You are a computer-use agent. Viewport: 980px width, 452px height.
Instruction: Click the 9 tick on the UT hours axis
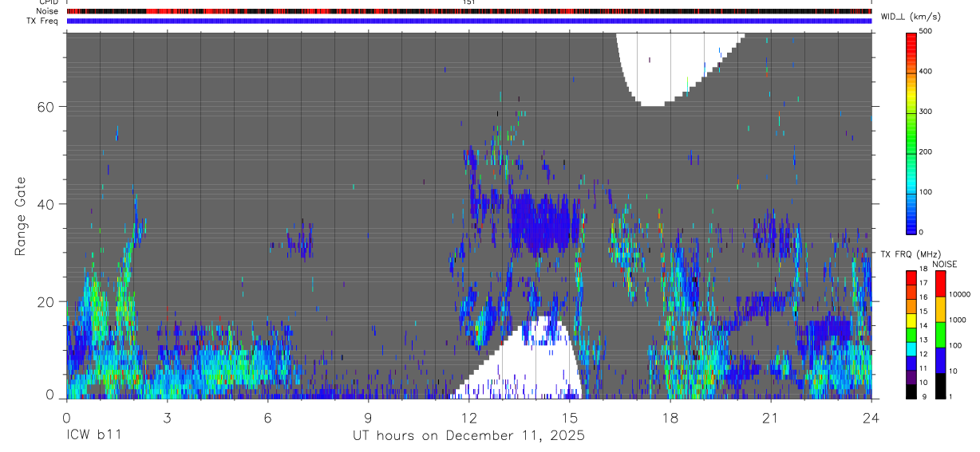click(368, 417)
